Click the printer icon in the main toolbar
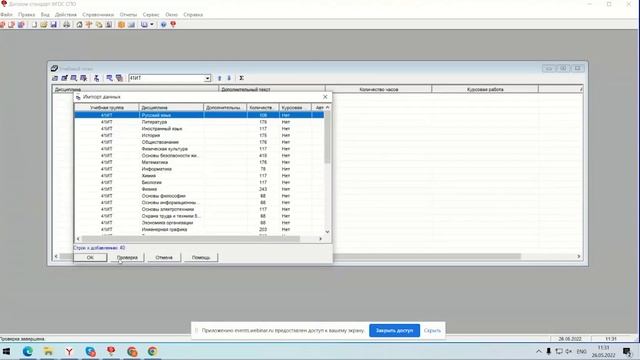 (x=67, y=24)
